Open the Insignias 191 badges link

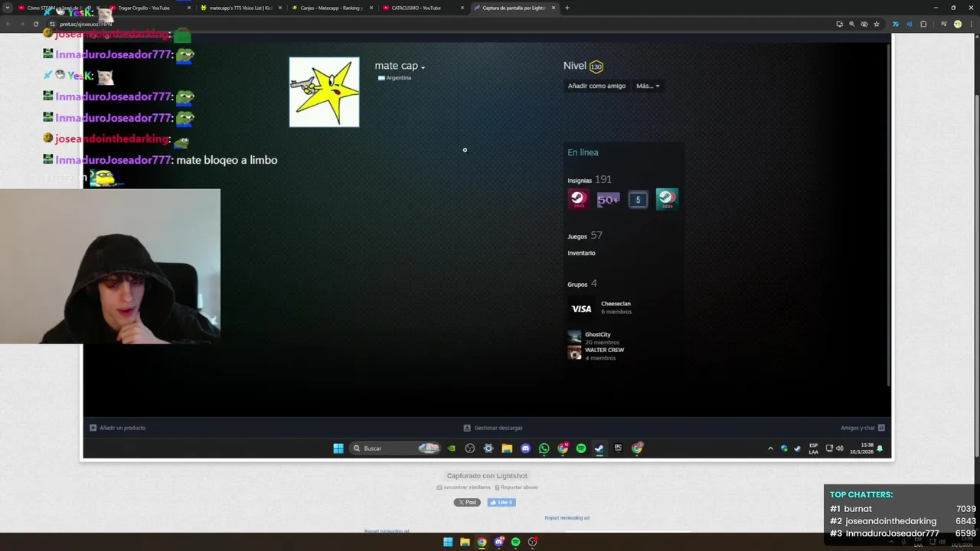coord(590,180)
